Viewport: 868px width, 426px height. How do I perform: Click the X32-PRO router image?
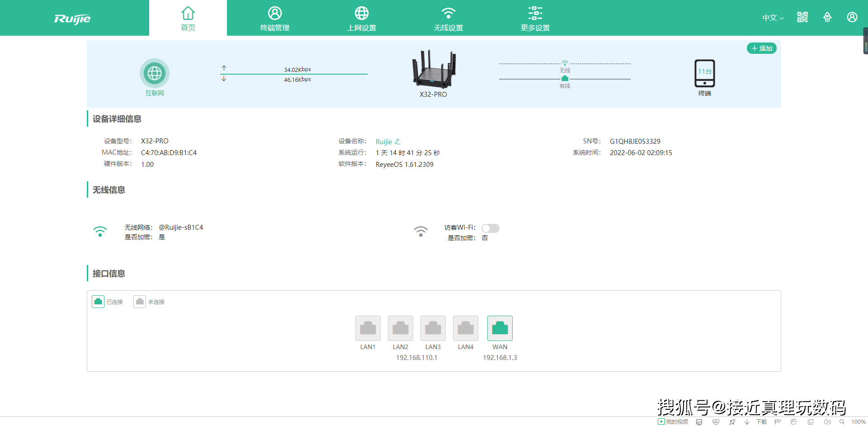click(x=433, y=70)
